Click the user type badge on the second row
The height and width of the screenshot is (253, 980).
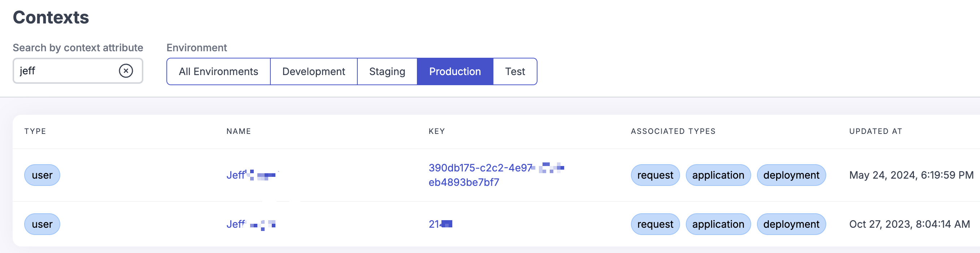tap(42, 224)
